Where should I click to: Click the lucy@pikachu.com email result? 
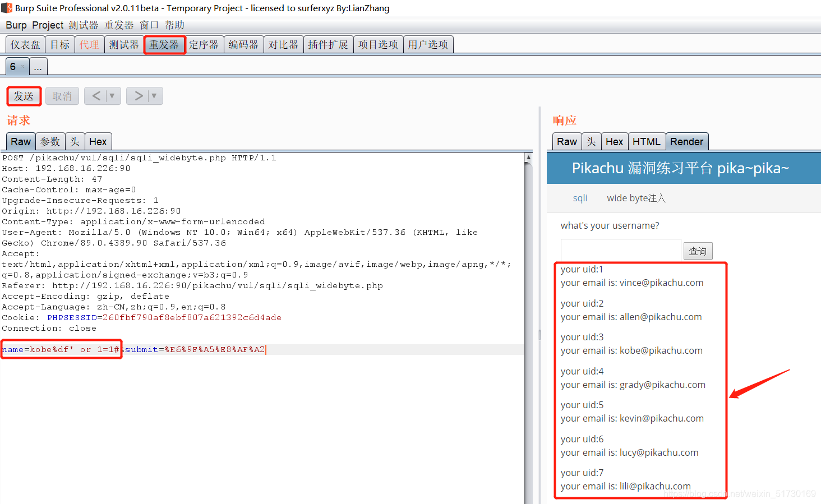[659, 452]
